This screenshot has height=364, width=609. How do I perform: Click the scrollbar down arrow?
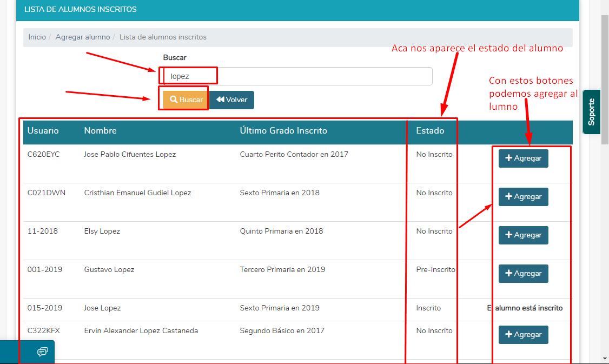click(605, 358)
